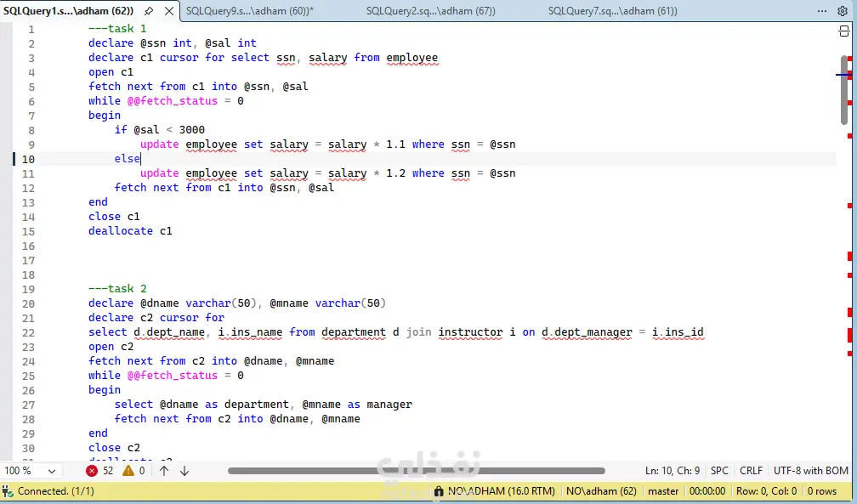Click 'else' keyword on line 10

pyautogui.click(x=128, y=159)
